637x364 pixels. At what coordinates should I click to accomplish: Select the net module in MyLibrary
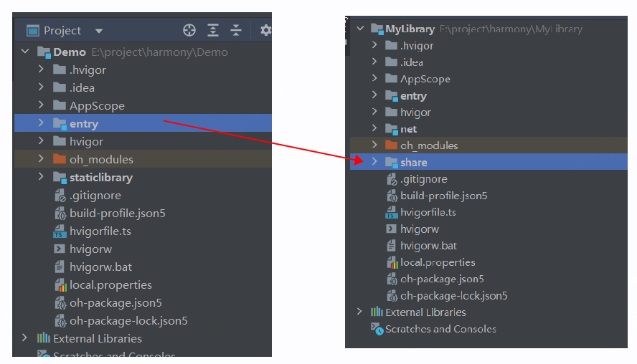pos(408,129)
